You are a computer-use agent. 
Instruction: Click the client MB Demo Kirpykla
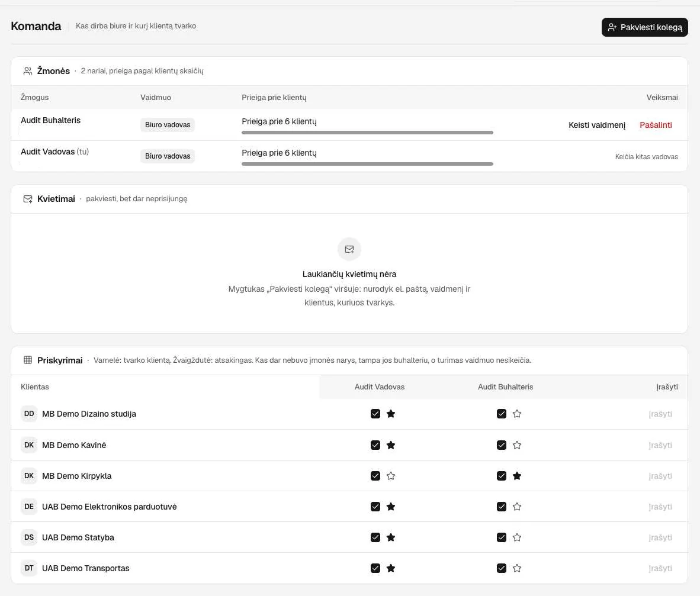[x=77, y=475]
